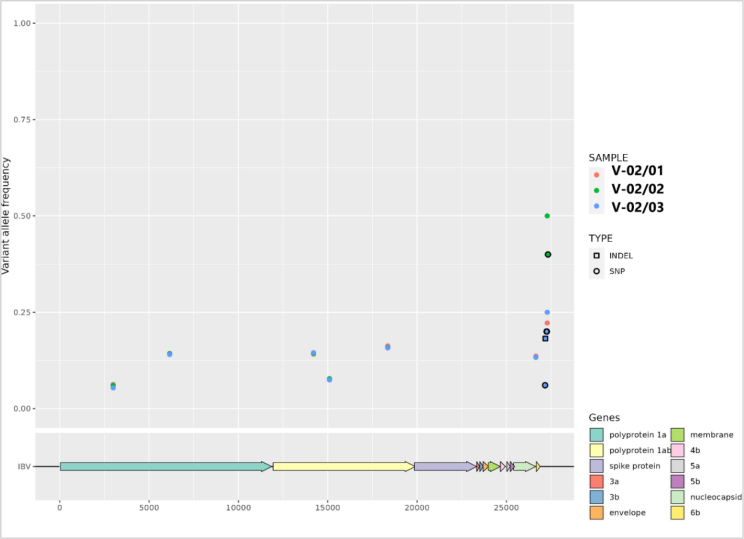Click the yellow polyprotein 1ab gene arrow
Viewport: 744px width, 539px height.
coord(342,466)
